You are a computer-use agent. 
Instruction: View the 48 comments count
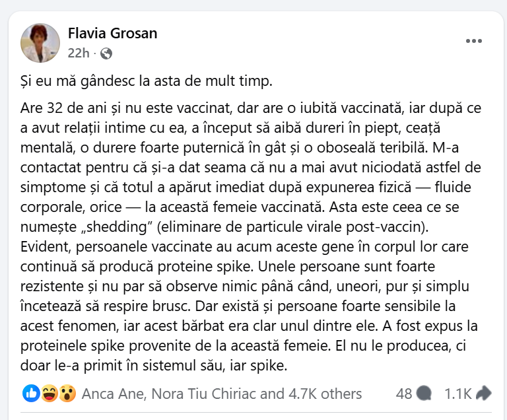(404, 394)
